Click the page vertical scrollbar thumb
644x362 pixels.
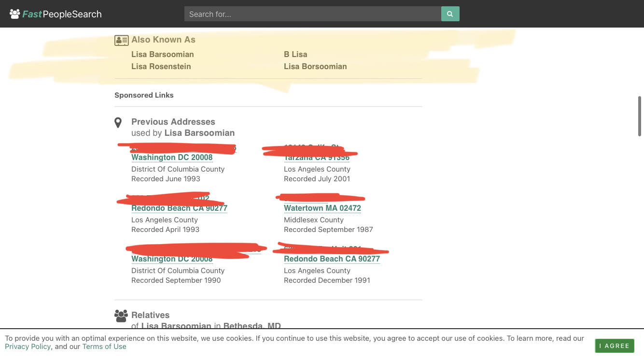click(640, 116)
